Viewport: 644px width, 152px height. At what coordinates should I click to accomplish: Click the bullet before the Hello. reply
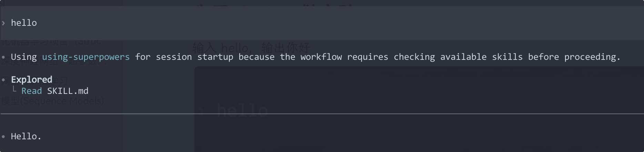pos(3,137)
